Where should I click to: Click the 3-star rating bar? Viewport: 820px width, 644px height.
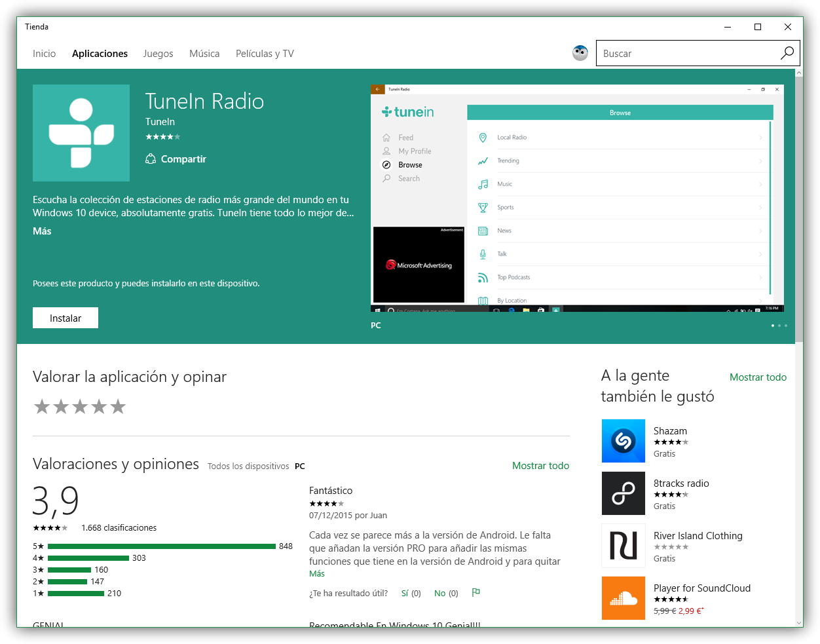click(69, 570)
